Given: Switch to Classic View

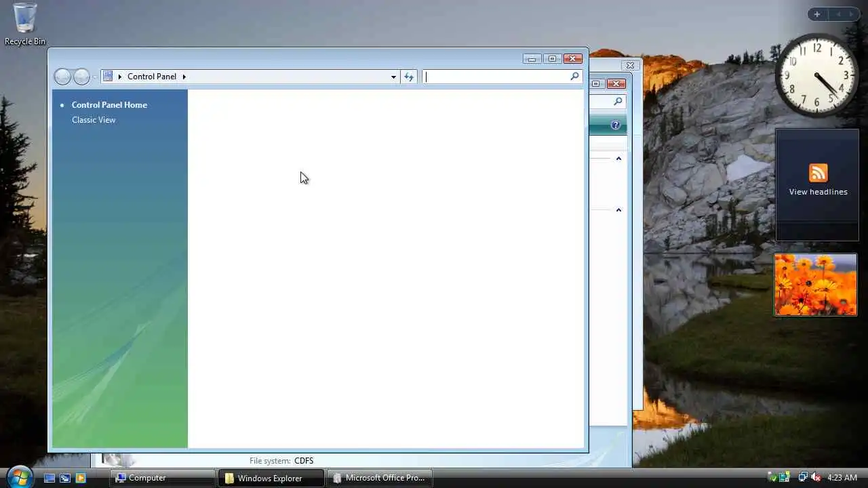Looking at the screenshot, I should (94, 120).
